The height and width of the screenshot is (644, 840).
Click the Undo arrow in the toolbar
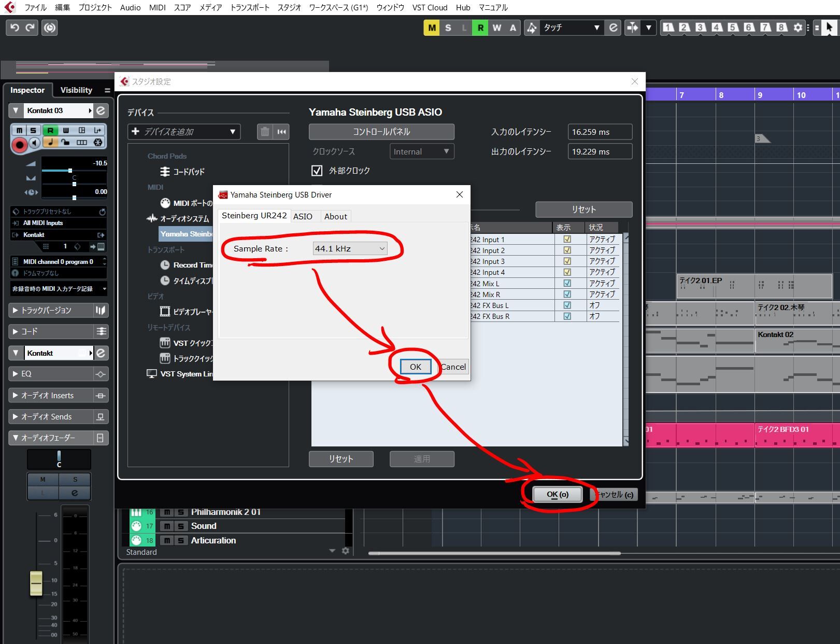pyautogui.click(x=15, y=27)
